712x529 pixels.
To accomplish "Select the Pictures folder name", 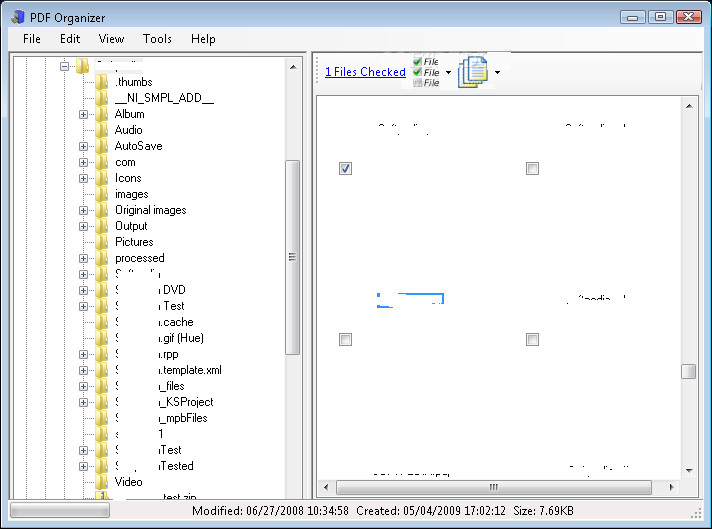I will [134, 242].
